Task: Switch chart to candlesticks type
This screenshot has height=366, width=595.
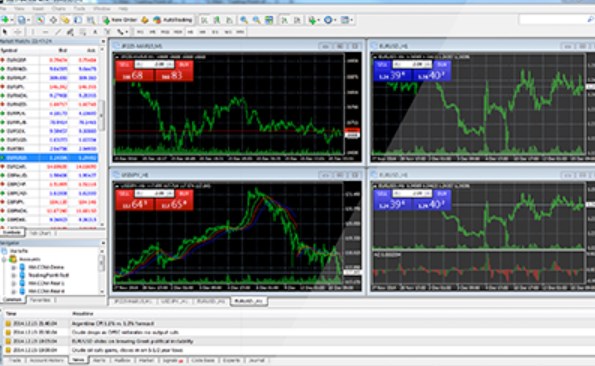Action: 217,20
